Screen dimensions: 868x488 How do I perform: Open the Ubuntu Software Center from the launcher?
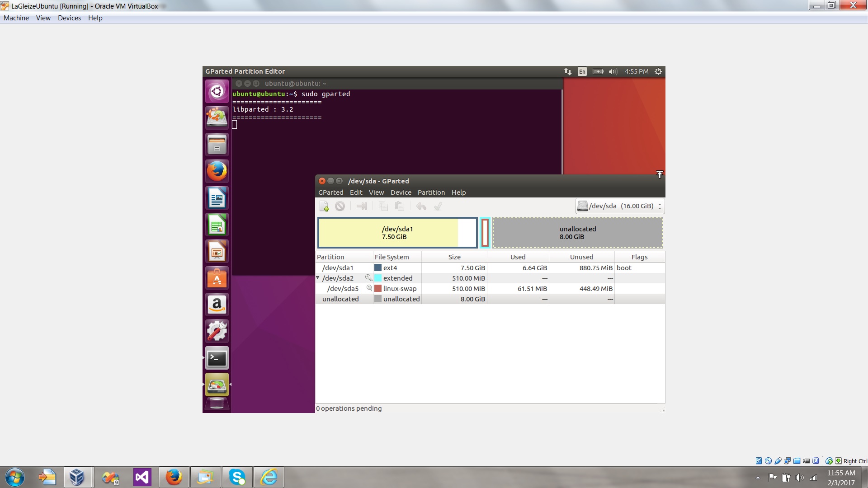[x=217, y=277]
